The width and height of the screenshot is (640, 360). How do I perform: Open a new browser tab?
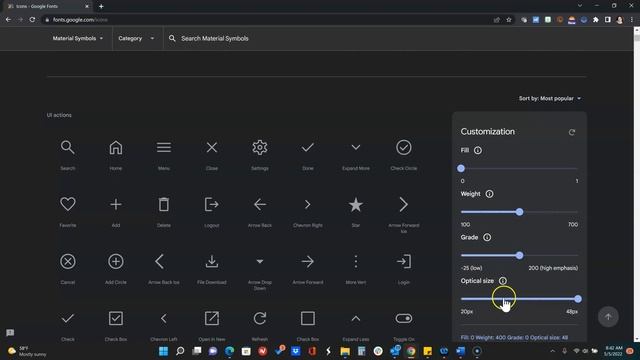pos(101,6)
